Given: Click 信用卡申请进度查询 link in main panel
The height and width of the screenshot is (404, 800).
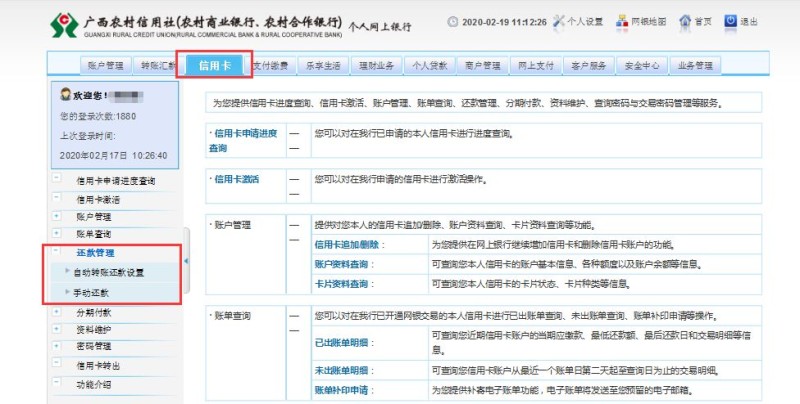Looking at the screenshot, I should [243, 140].
